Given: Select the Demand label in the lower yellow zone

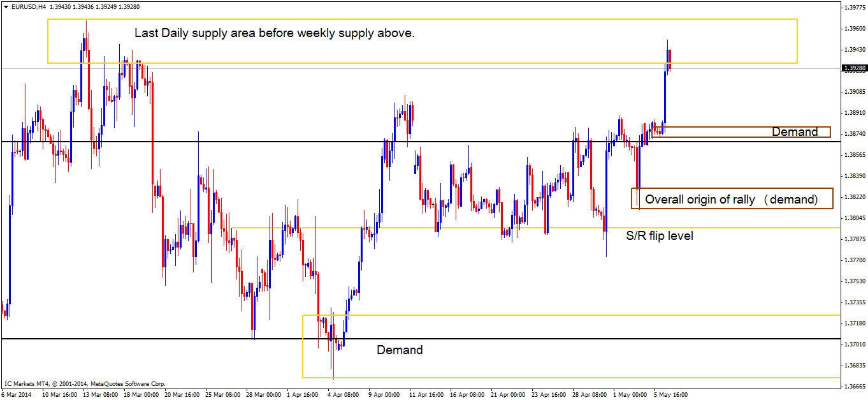Looking at the screenshot, I should 400,350.
